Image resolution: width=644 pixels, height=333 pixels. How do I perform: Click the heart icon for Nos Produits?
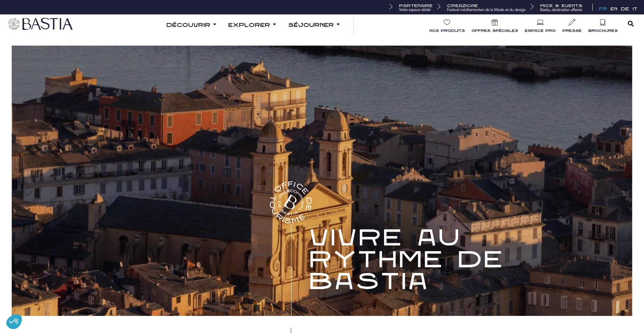tap(447, 22)
